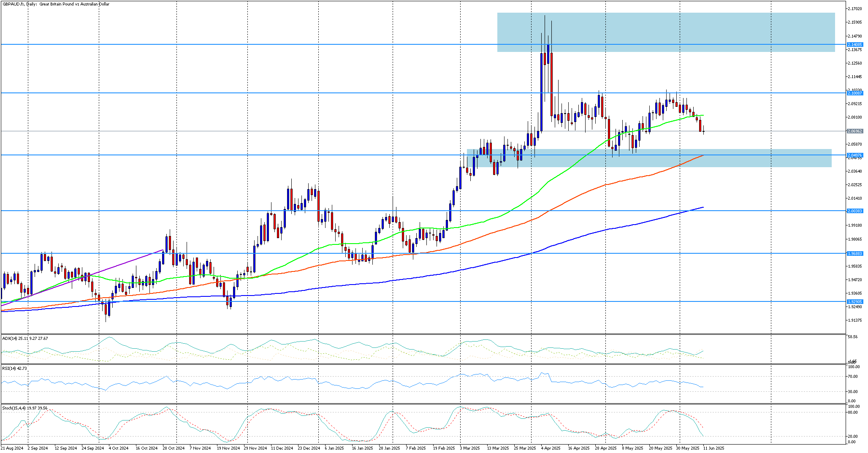Click the 1.92905 price level label

tap(855, 301)
